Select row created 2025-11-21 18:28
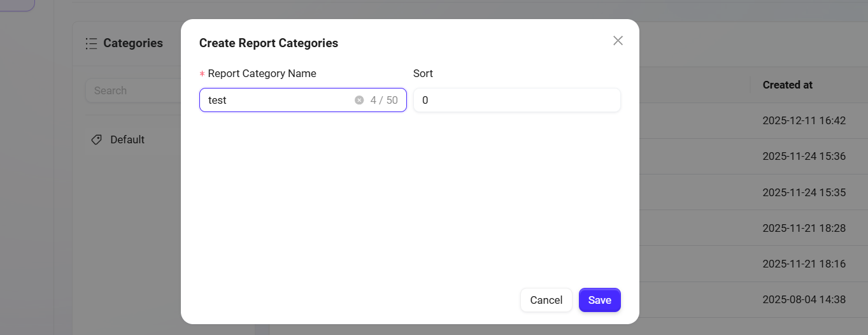 (x=804, y=227)
